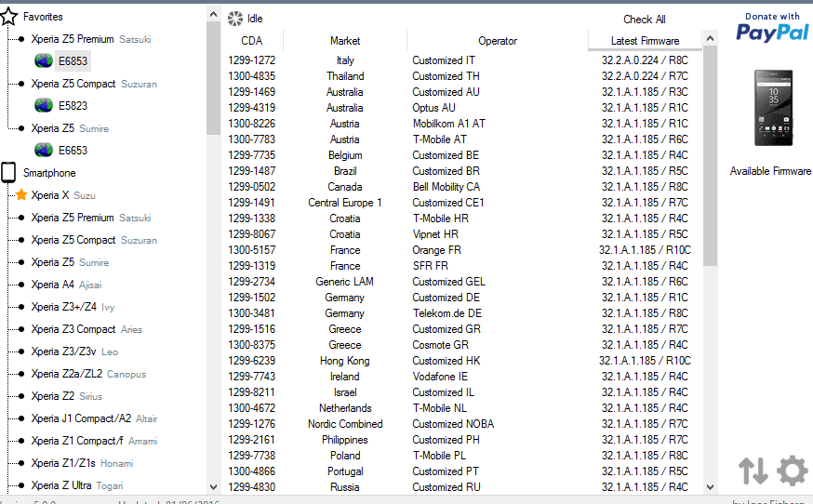Viewport: 813px width, 504px height.
Task: Click the globe icon beside E5823
Action: coord(44,106)
